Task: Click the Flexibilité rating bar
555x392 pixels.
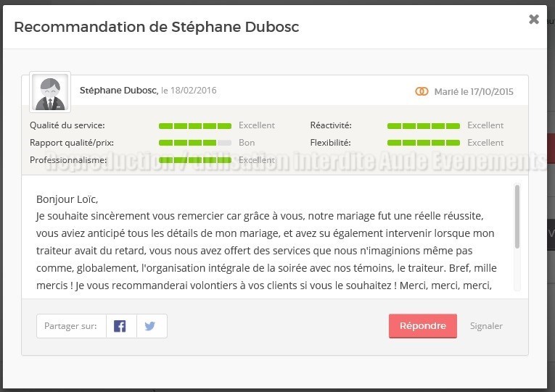Action: [424, 143]
